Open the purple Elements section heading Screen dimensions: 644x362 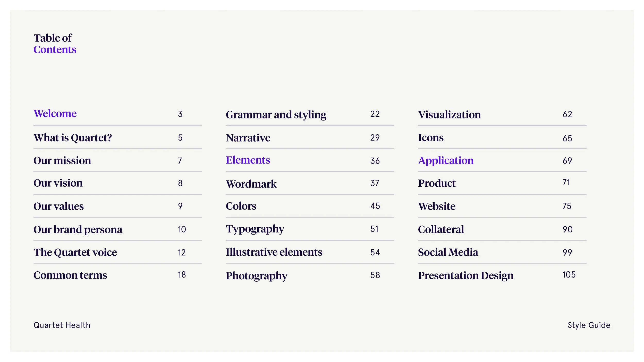point(248,160)
